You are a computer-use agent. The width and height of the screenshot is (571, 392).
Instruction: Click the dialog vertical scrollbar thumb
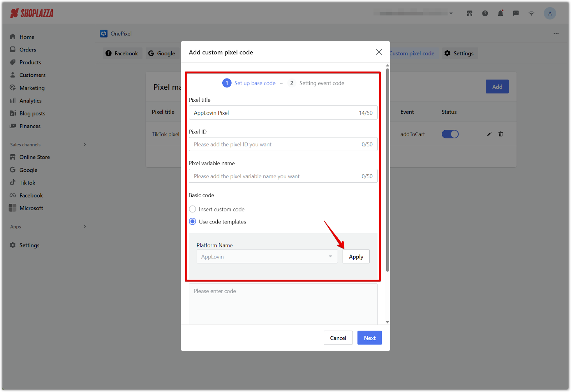point(387,170)
